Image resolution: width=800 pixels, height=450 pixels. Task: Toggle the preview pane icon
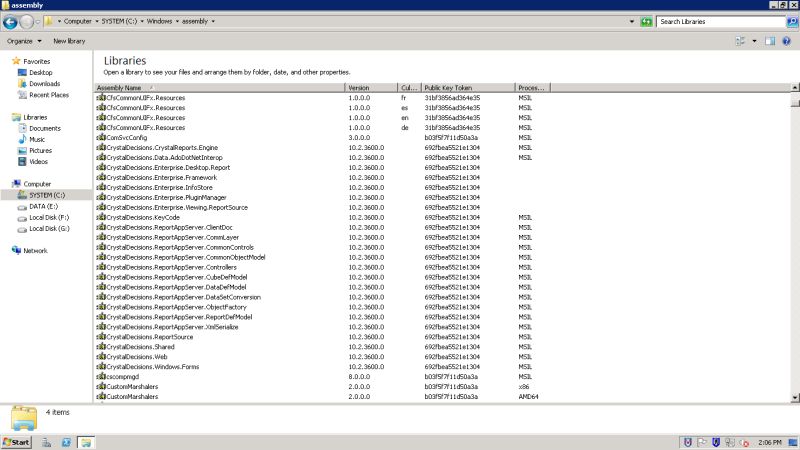pos(770,41)
